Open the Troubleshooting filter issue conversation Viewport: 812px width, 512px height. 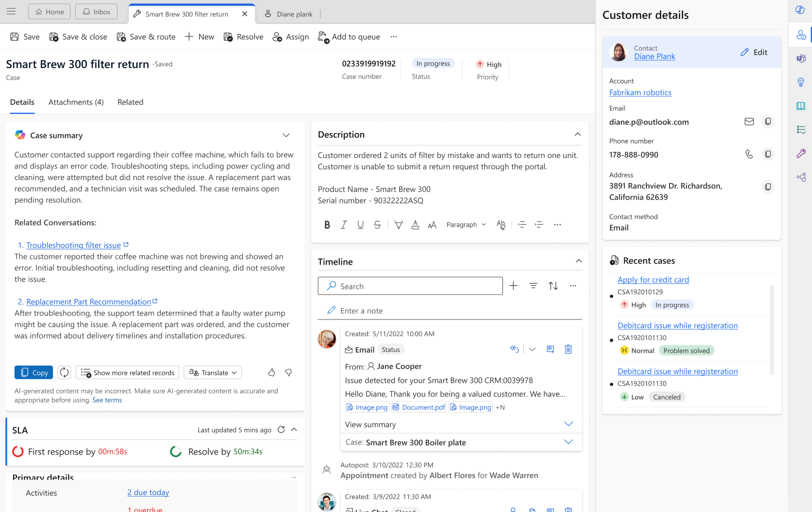point(74,245)
